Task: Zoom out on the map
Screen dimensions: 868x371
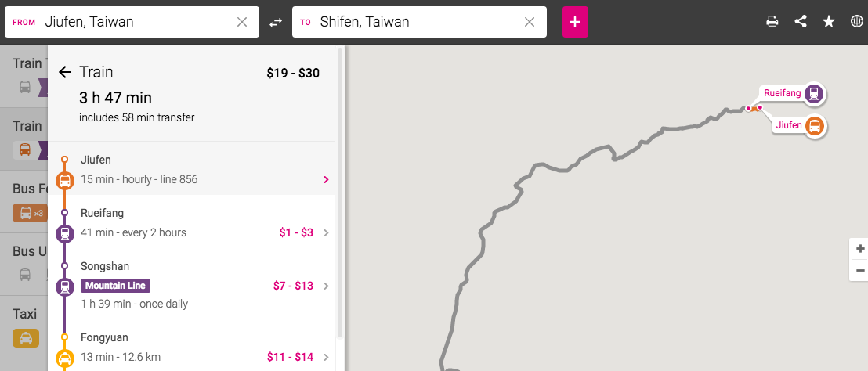Action: click(860, 270)
